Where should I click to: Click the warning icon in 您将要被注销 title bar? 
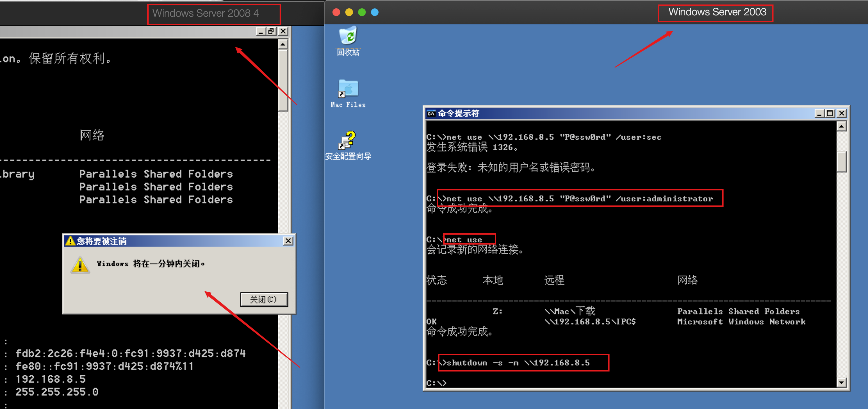[x=70, y=241]
